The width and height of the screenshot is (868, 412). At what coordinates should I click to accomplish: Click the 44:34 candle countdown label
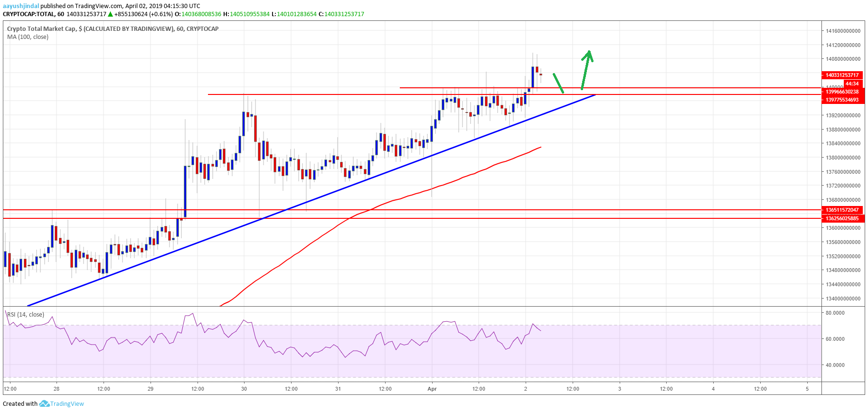[852, 84]
